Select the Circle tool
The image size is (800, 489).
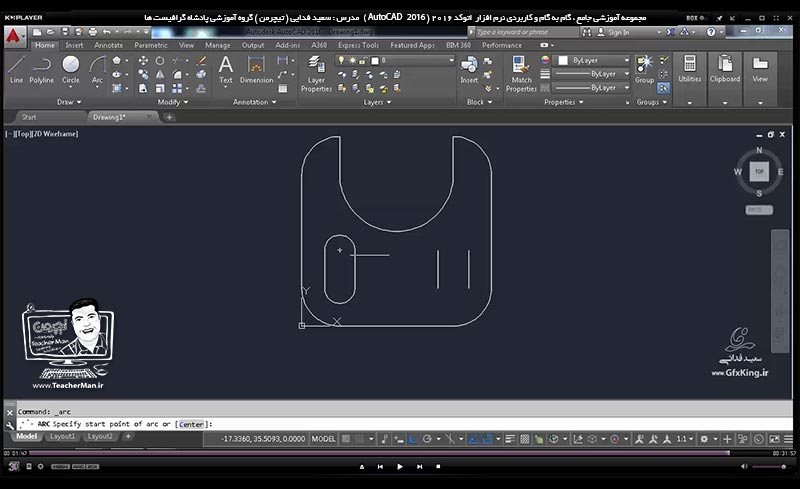70,69
